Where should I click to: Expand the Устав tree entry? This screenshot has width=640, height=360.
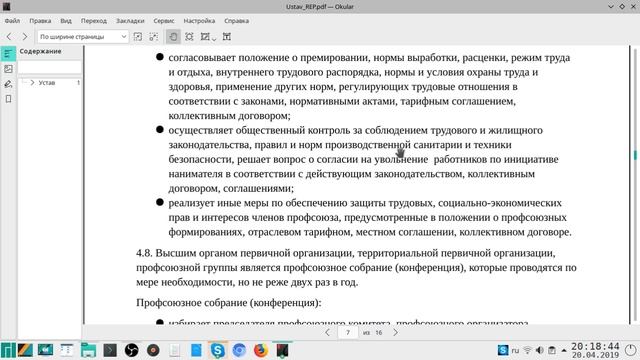[32, 82]
